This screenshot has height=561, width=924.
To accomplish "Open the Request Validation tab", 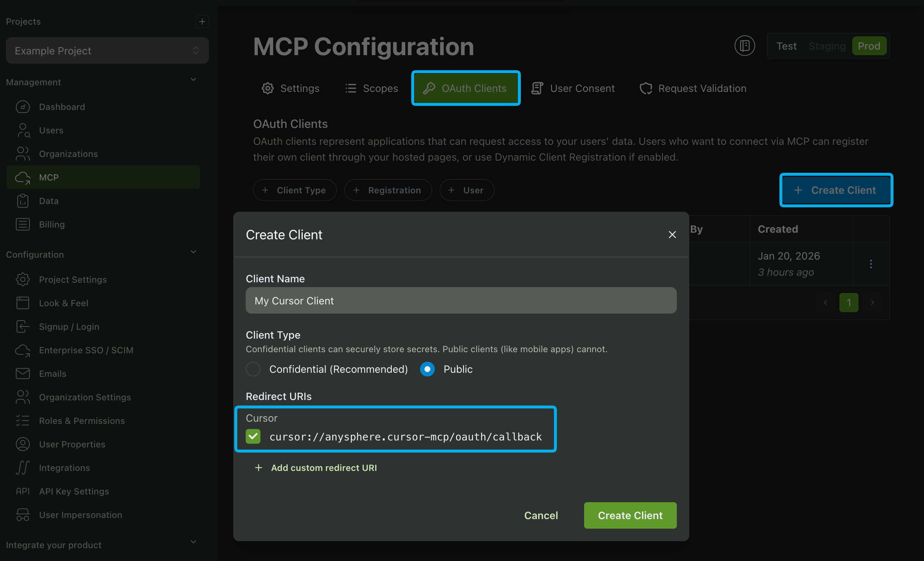I will click(x=693, y=89).
